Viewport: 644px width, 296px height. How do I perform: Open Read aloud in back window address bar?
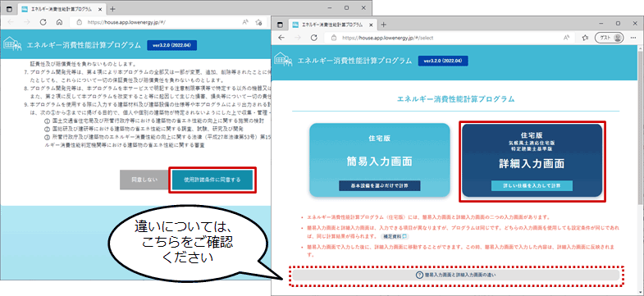pos(244,22)
